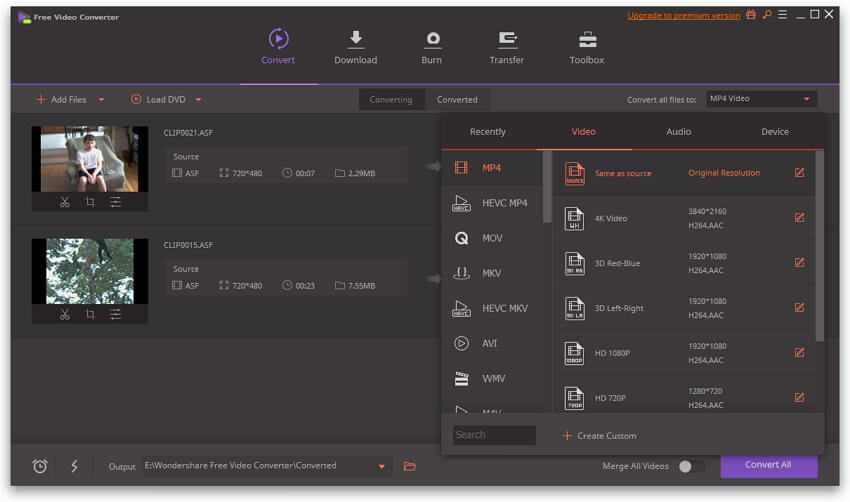Expand the Output path dropdown
The height and width of the screenshot is (502, 850).
point(382,467)
